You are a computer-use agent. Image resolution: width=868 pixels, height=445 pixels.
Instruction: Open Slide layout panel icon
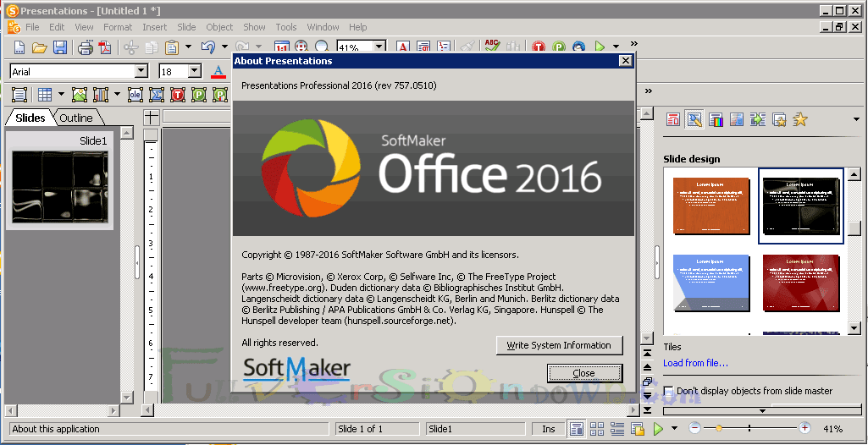[x=673, y=118]
